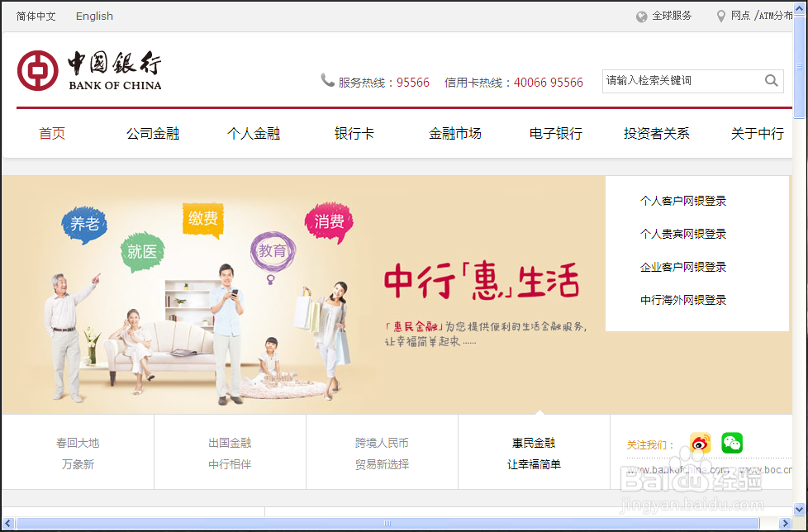Click the 缴费 speech bubble

(203, 220)
